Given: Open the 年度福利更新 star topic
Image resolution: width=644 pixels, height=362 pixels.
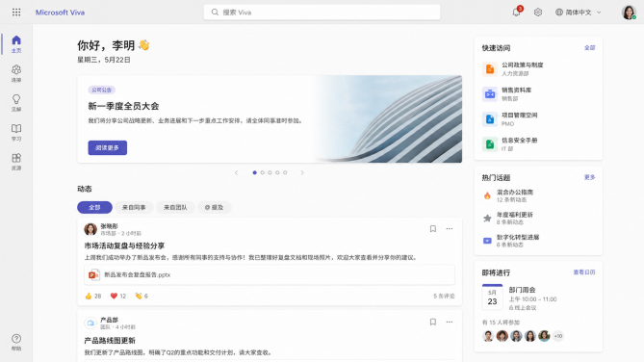Looking at the screenshot, I should point(515,215).
